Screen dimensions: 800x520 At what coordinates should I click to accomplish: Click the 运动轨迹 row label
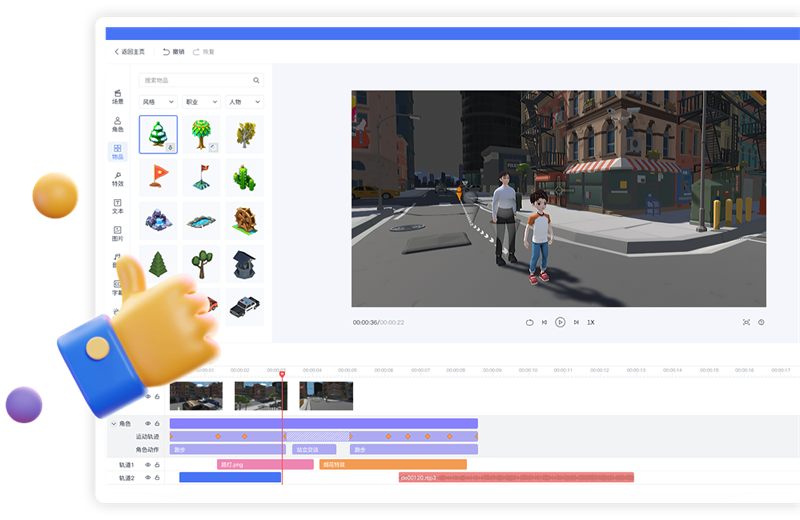(x=147, y=437)
